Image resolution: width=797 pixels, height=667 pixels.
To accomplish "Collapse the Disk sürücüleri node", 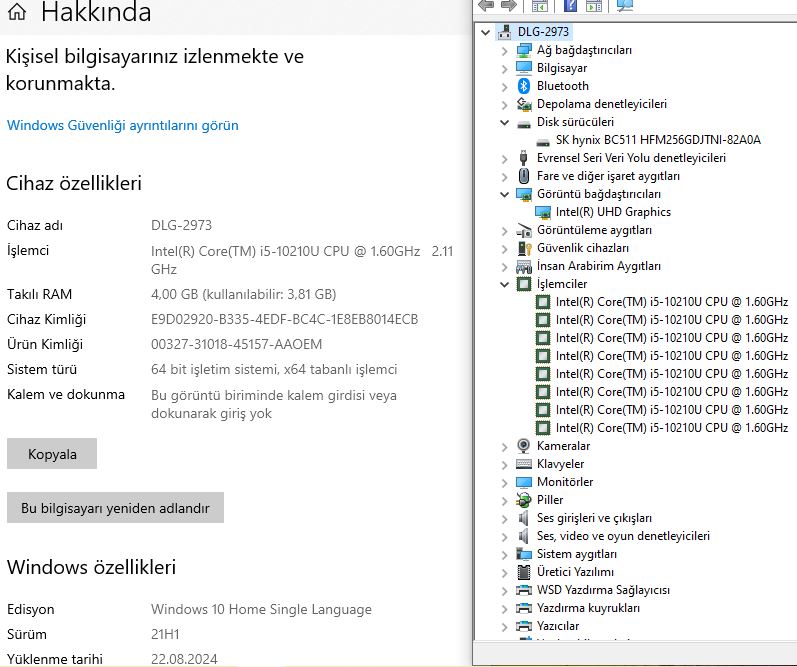I will 504,123.
